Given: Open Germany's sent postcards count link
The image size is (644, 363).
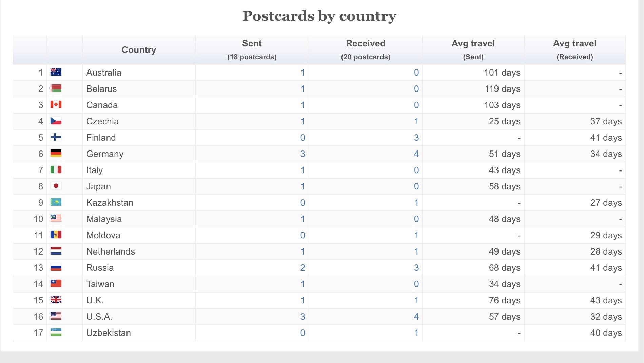Looking at the screenshot, I should tap(303, 154).
